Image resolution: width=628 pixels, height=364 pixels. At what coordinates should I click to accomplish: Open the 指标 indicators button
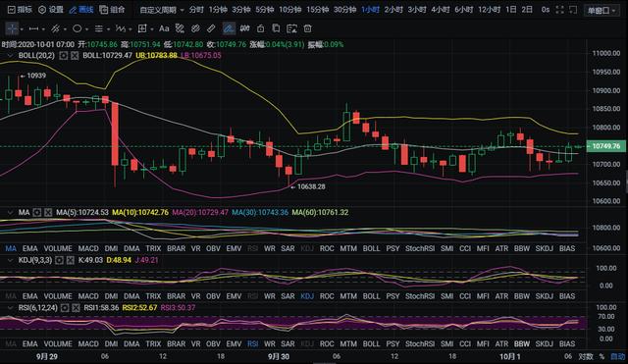click(20, 10)
